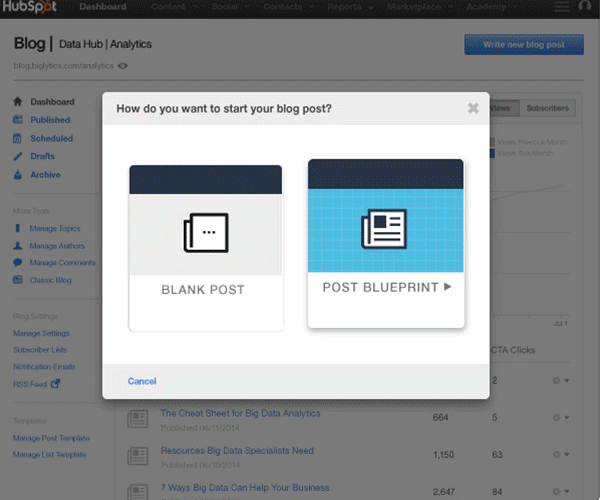Open gear dropdown for Resources Big Data row
Screen dimensions: 600x500
tap(561, 454)
